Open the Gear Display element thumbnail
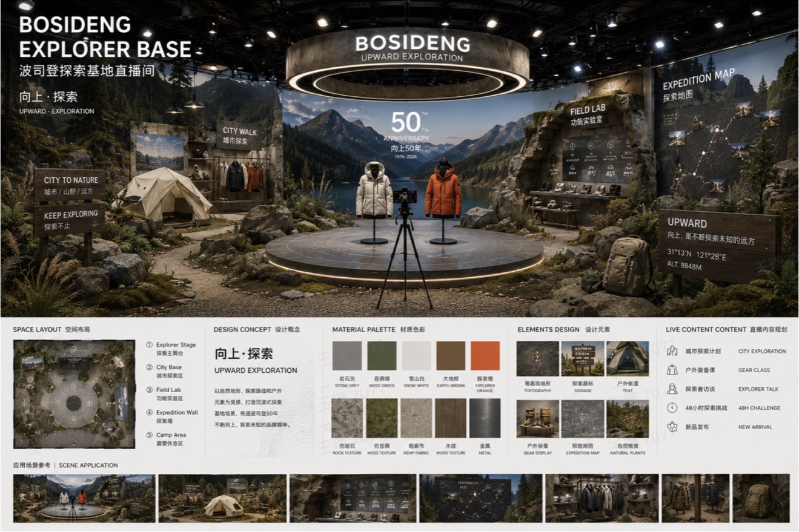 tap(538, 419)
